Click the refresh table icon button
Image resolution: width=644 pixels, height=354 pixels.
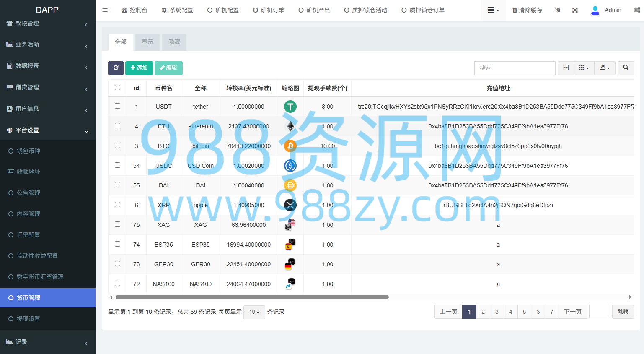[116, 68]
